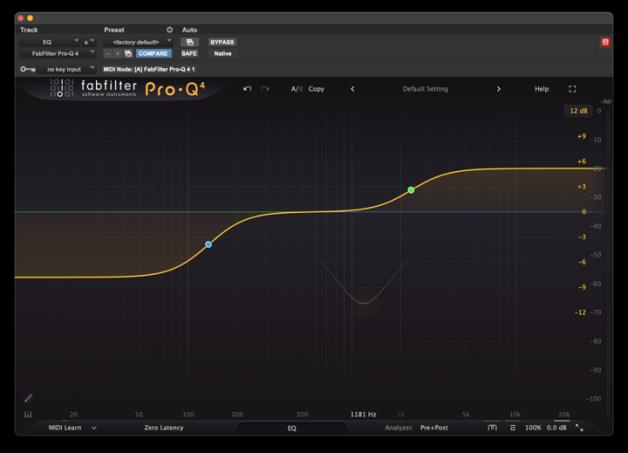Adjust the 100% output gain scale

point(533,428)
